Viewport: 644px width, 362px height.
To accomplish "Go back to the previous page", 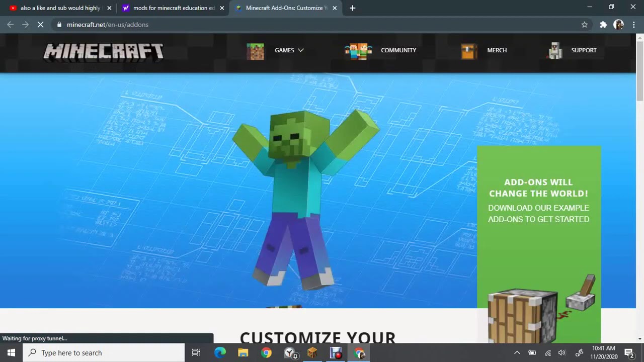I will [11, 25].
